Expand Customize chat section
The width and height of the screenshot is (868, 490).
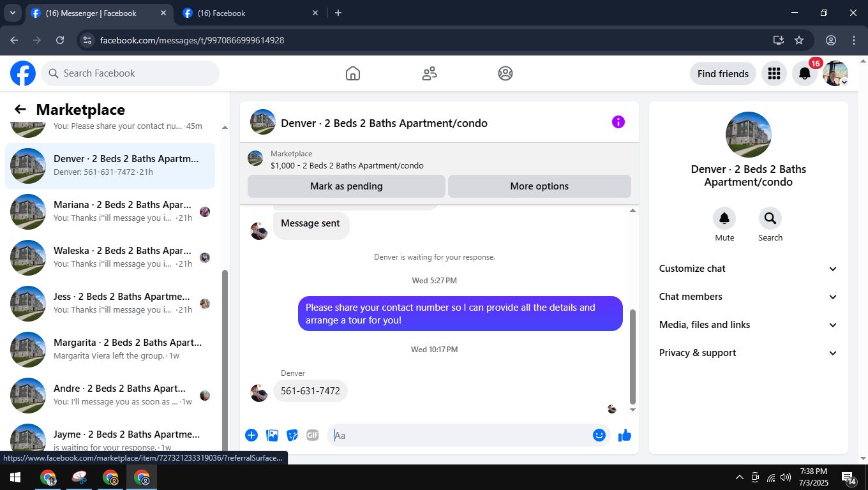pos(749,269)
